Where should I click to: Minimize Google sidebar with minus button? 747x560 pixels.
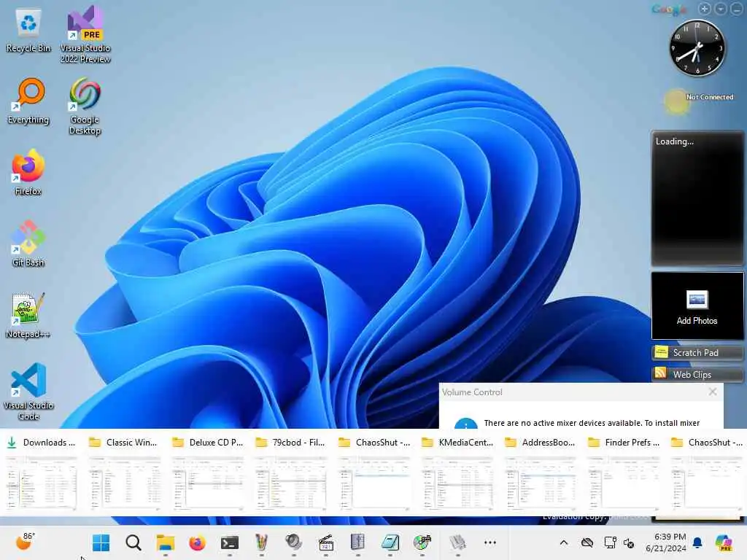[x=736, y=9]
